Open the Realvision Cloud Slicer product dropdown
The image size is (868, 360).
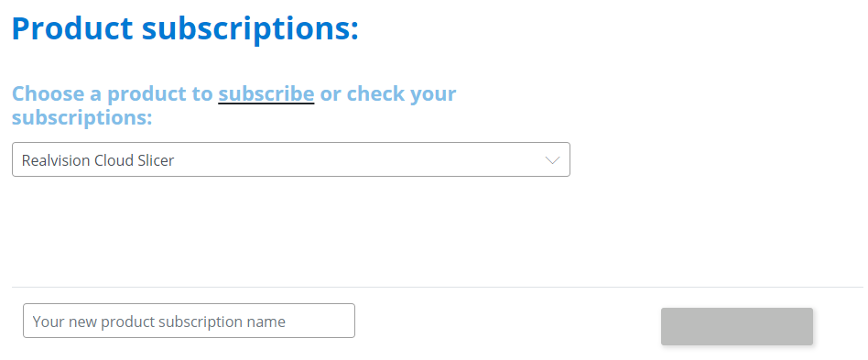(290, 159)
